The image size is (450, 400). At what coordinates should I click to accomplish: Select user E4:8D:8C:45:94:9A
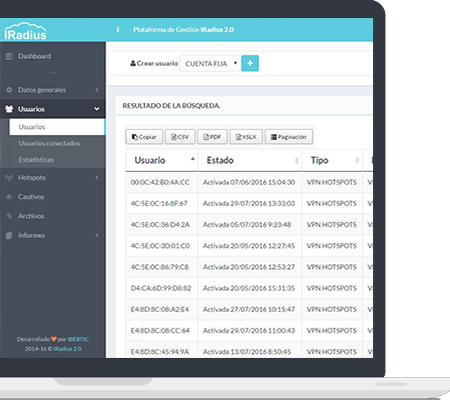(x=160, y=352)
